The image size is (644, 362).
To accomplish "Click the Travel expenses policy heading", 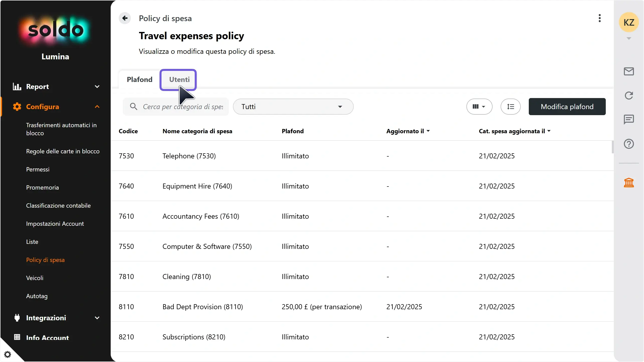I will point(191,36).
